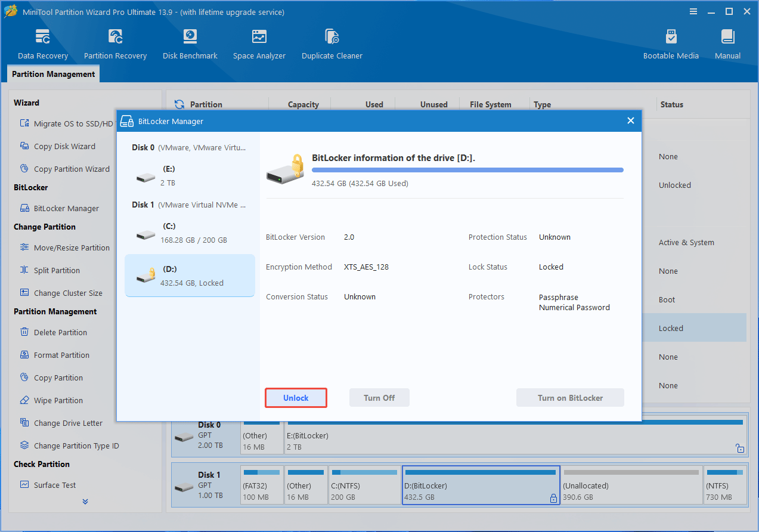Choose Split Partition in the sidebar
Viewport: 759px width, 532px height.
pos(49,270)
